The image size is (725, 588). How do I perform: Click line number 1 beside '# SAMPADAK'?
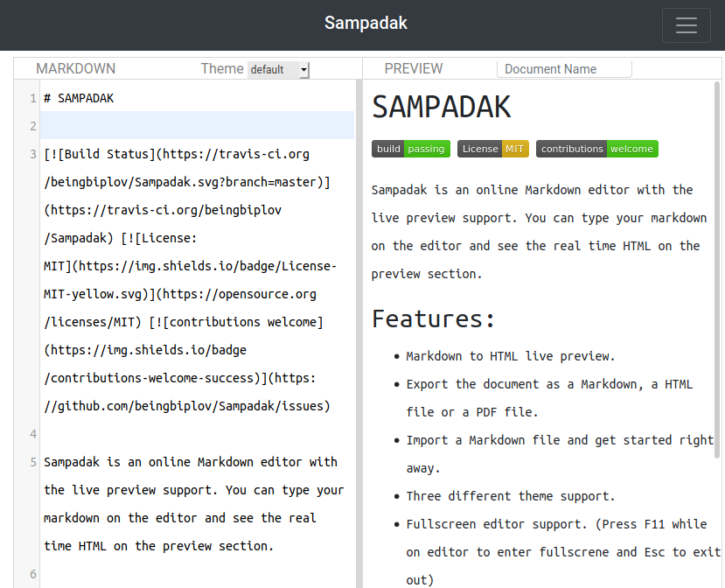(x=32, y=98)
